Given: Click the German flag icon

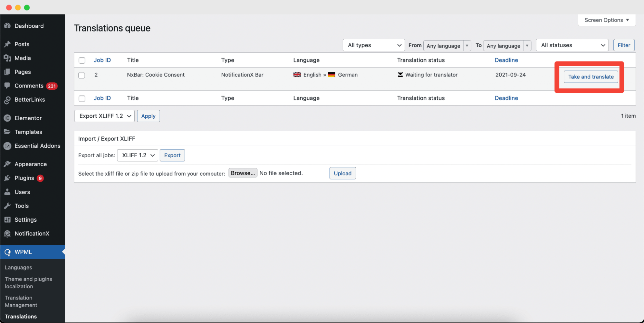Looking at the screenshot, I should pos(332,75).
